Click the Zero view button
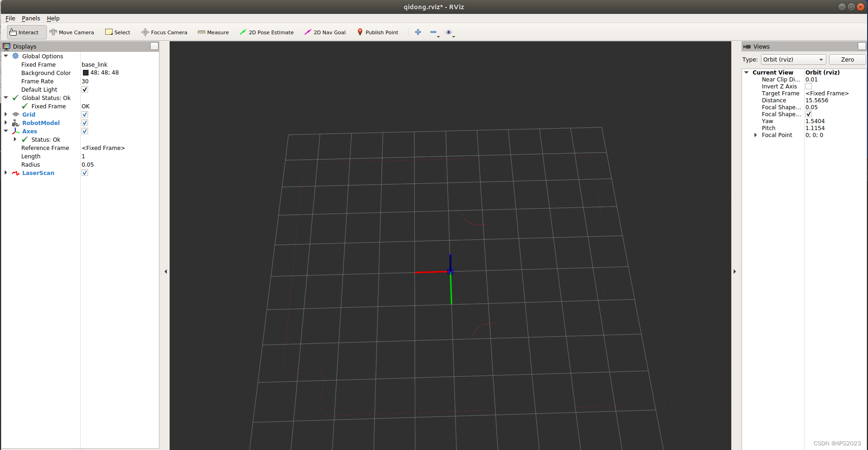868x450 pixels. [847, 60]
